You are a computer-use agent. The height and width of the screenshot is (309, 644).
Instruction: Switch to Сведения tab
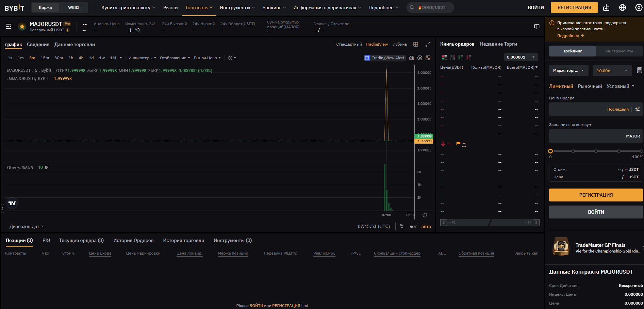point(38,44)
